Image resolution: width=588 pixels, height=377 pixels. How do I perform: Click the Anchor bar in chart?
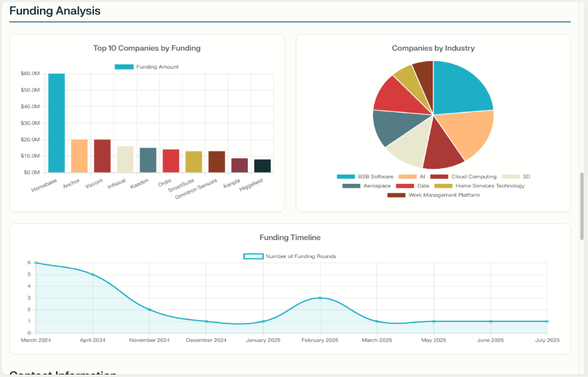point(79,156)
